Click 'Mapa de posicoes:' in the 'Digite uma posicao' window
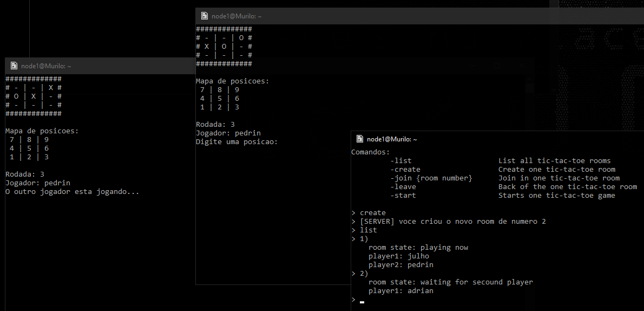The image size is (644, 311). pyautogui.click(x=233, y=81)
